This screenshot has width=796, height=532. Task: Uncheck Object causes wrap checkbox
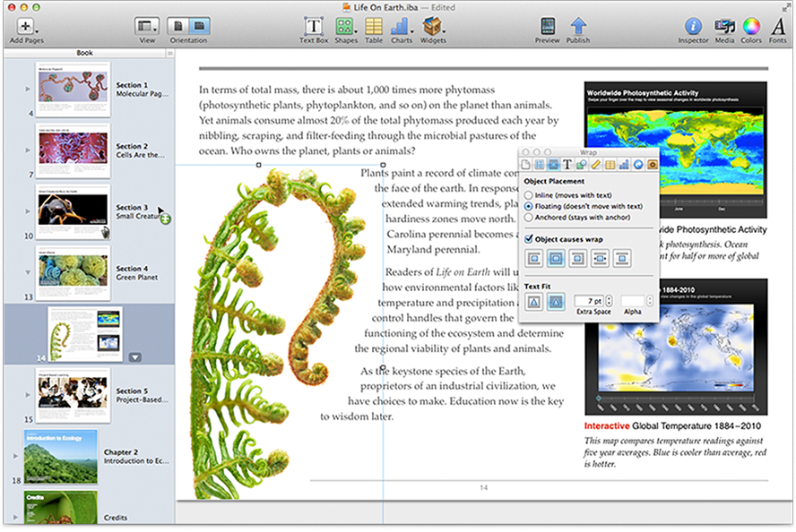529,239
